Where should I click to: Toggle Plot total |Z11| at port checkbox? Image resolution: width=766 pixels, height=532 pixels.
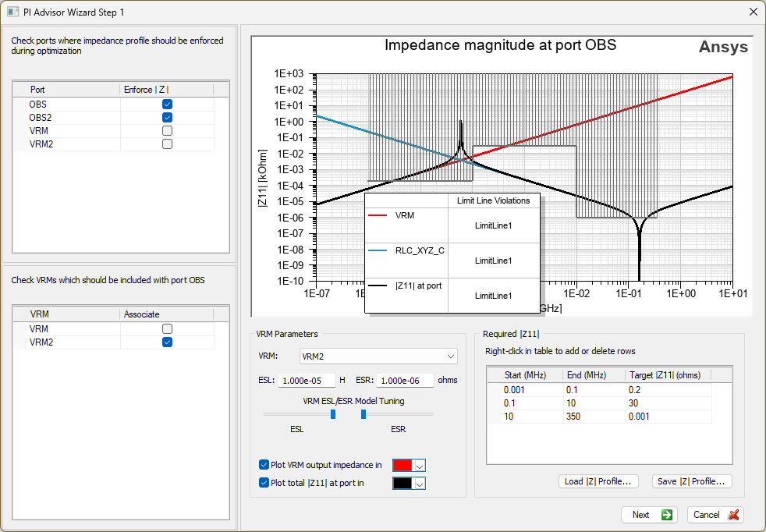tap(264, 483)
